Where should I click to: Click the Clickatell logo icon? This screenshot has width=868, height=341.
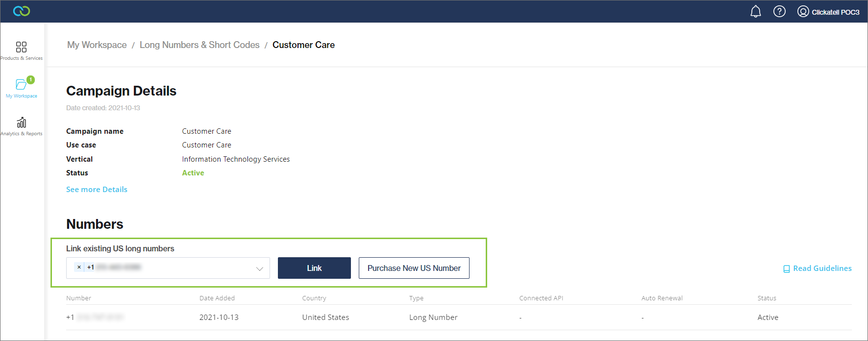22,11
